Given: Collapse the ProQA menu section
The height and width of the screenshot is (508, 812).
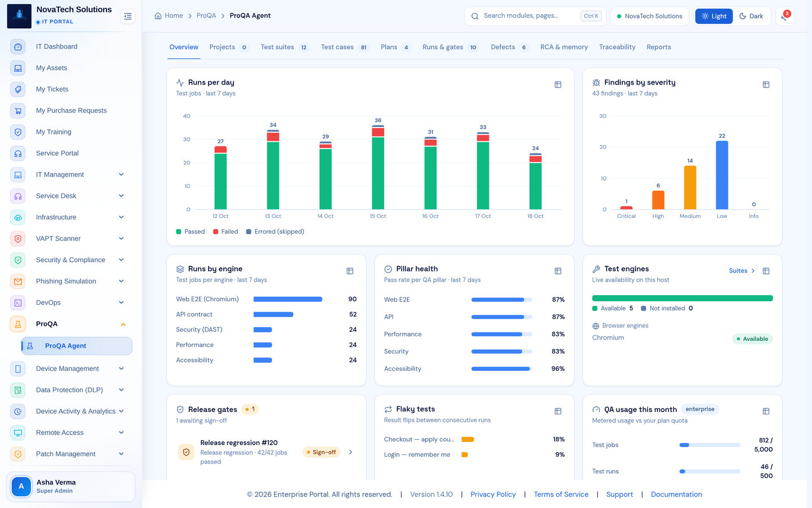Looking at the screenshot, I should coord(123,325).
